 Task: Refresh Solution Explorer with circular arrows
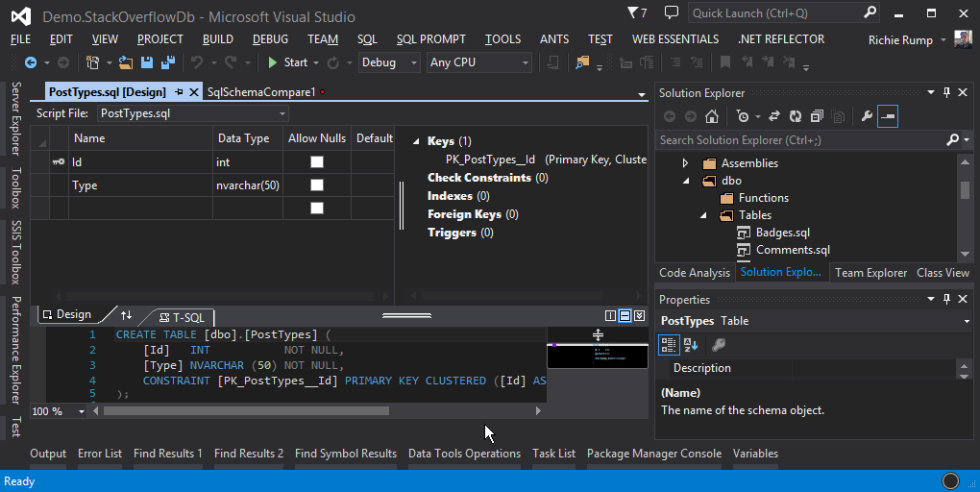click(x=795, y=116)
